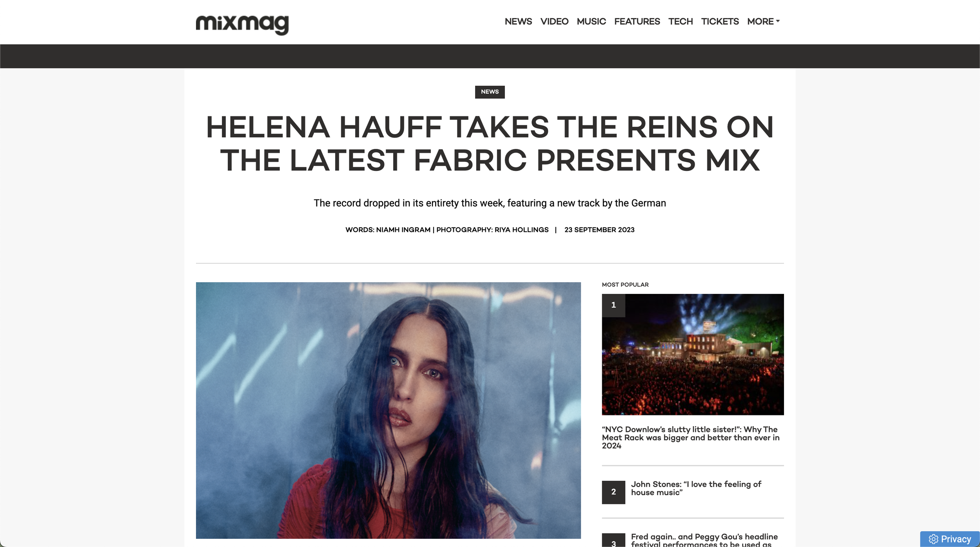The image size is (980, 547).
Task: Click the number 2 ranking badge
Action: click(613, 492)
